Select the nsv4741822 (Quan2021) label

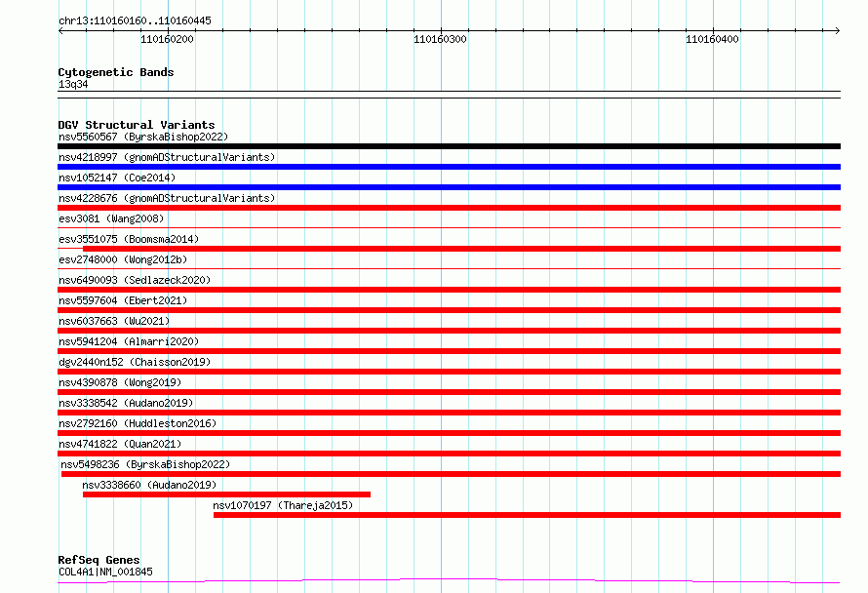tap(120, 444)
